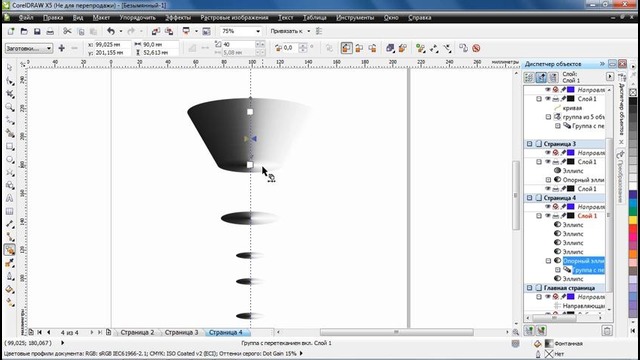The image size is (640, 360).
Task: Hide the red Слой 1 layer on Страница 4
Action: (x=548, y=216)
